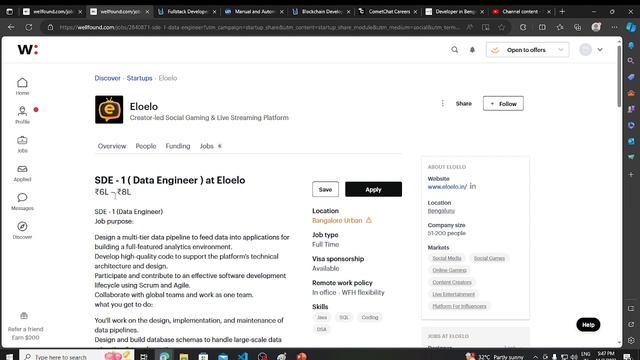This screenshot has width=640, height=360.
Task: Open the Edge sidebar search icon
Action: click(x=631, y=61)
